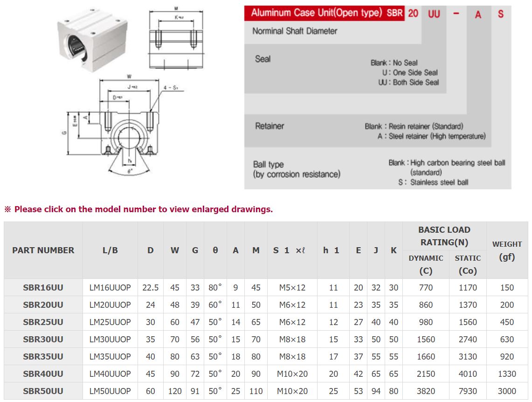The image size is (532, 402).
Task: Click the 7930 static load value
Action: click(468, 391)
